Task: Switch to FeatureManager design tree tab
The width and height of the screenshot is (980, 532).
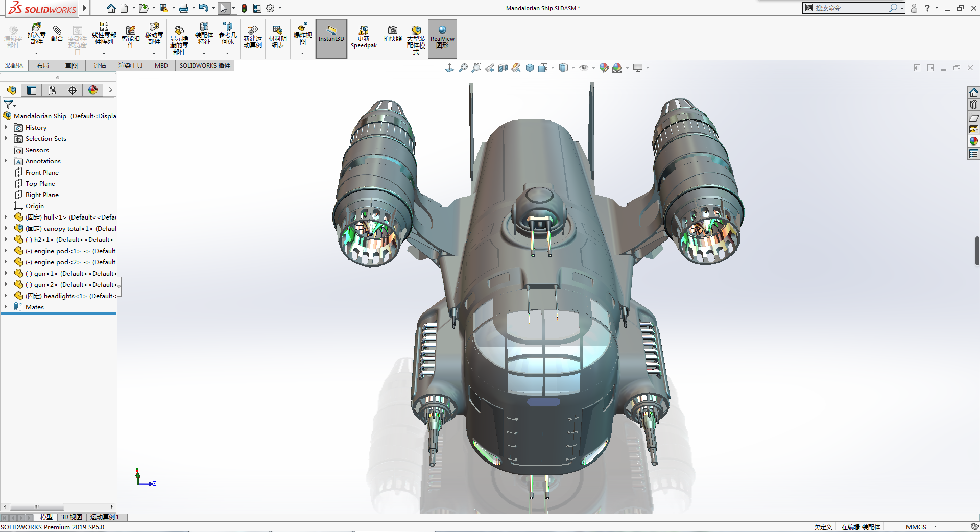Action: pyautogui.click(x=11, y=90)
